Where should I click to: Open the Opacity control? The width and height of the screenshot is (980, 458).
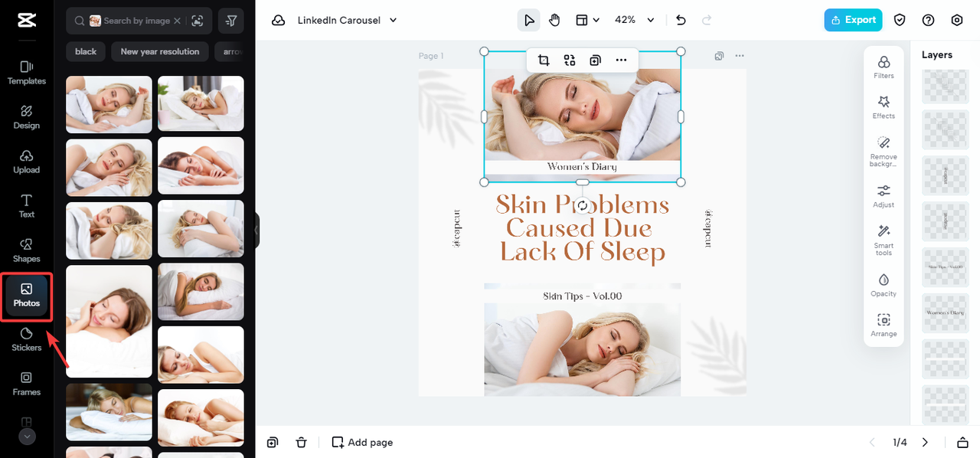coord(884,285)
